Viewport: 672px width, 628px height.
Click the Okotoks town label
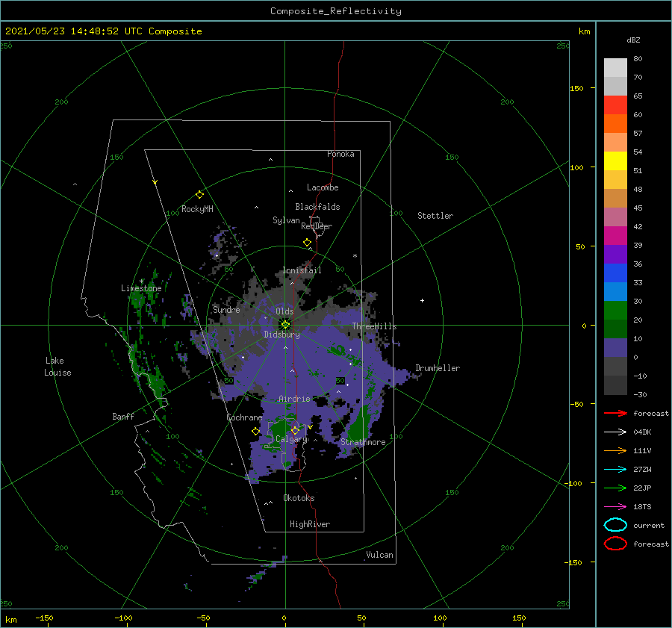[299, 498]
